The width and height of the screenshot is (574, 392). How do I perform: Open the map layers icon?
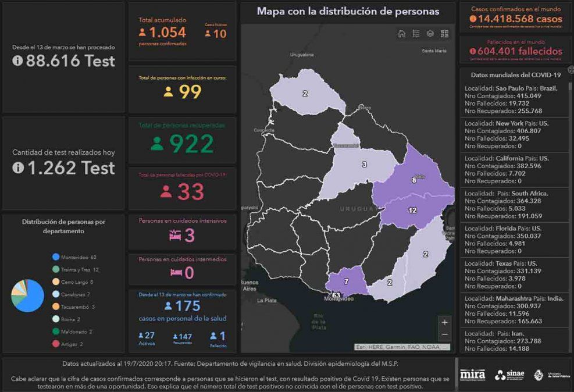(x=430, y=34)
